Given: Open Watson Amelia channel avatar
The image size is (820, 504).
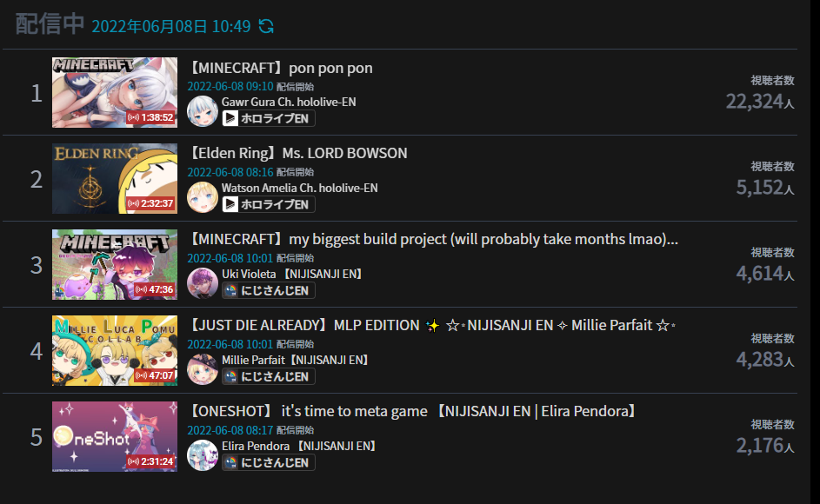Looking at the screenshot, I should point(203,197).
